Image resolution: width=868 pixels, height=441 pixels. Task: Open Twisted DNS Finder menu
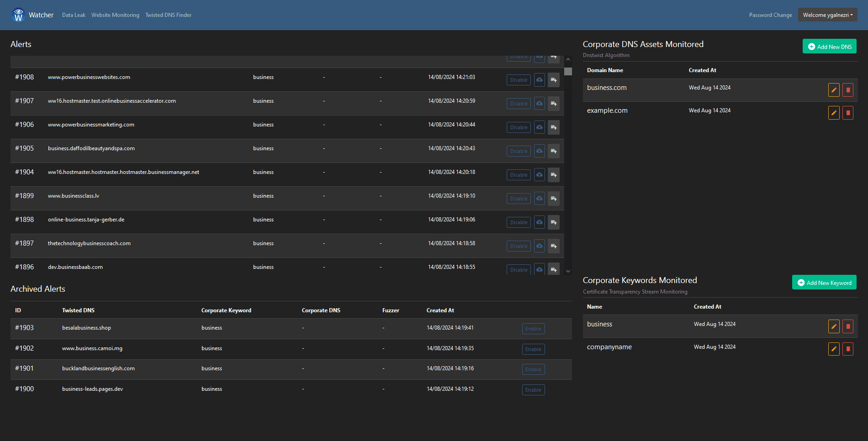tap(168, 15)
